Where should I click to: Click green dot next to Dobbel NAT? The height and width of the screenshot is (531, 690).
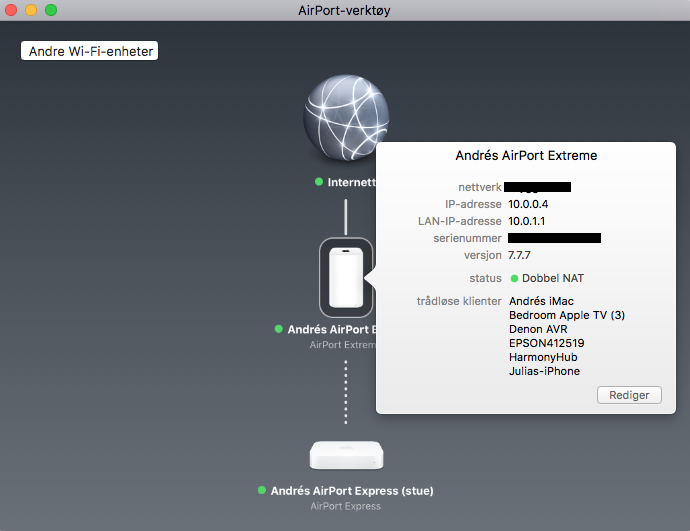(x=514, y=278)
